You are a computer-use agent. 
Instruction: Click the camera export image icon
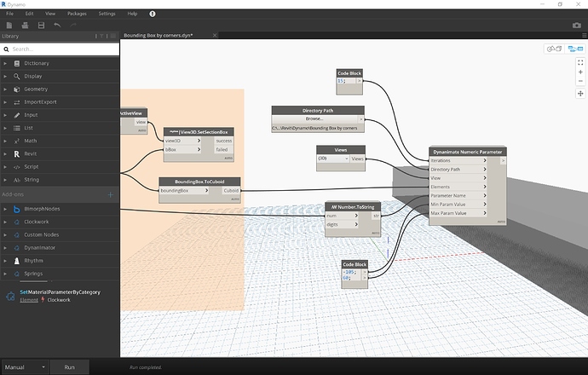click(576, 25)
